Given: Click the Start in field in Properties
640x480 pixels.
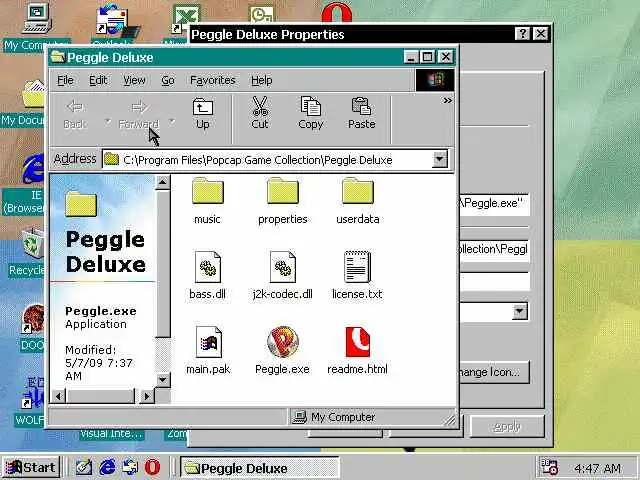Looking at the screenshot, I should click(x=495, y=250).
